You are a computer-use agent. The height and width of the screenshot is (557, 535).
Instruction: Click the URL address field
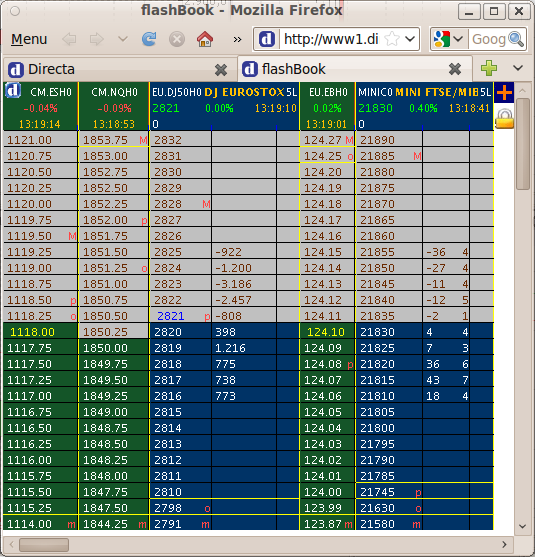[x=331, y=39]
